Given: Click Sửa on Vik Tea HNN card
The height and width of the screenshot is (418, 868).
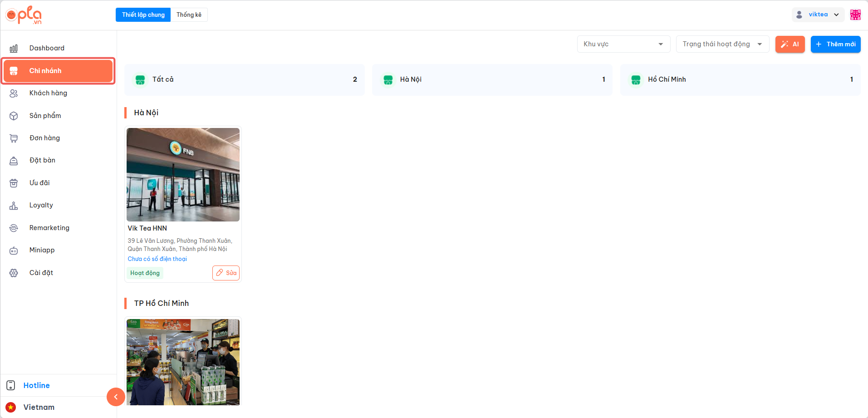Looking at the screenshot, I should [x=226, y=273].
